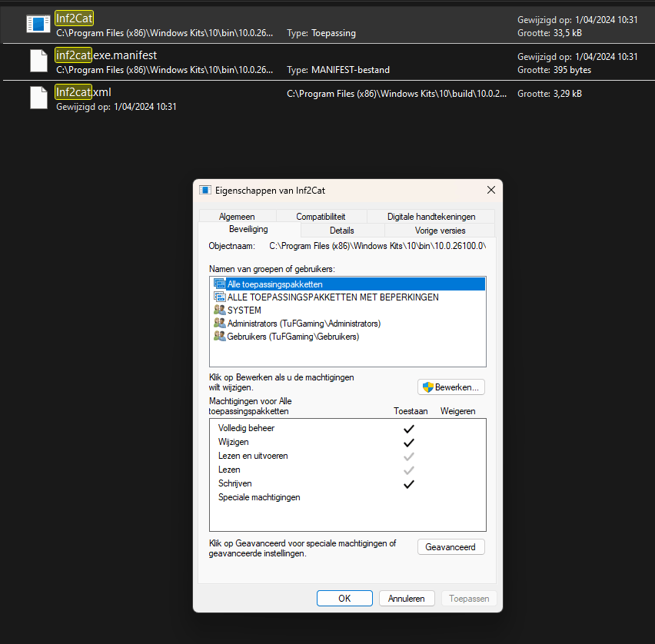
Task: Click the Weigeren column header
Action: [458, 411]
